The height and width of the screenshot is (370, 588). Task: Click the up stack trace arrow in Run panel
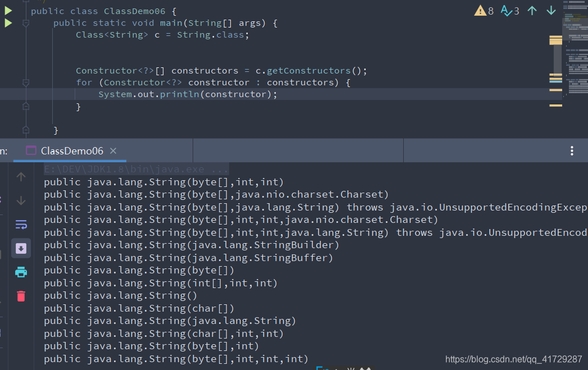(x=21, y=176)
